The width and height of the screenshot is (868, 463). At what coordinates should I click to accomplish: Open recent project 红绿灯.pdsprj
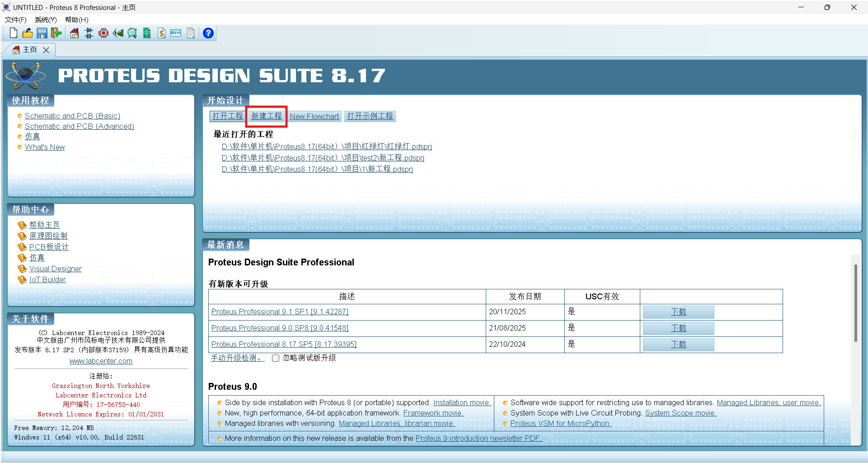327,146
